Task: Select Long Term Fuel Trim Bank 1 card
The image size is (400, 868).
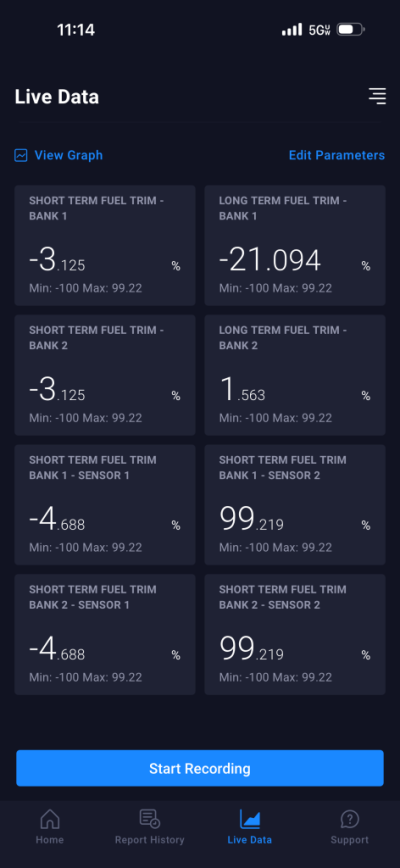Action: tap(295, 245)
